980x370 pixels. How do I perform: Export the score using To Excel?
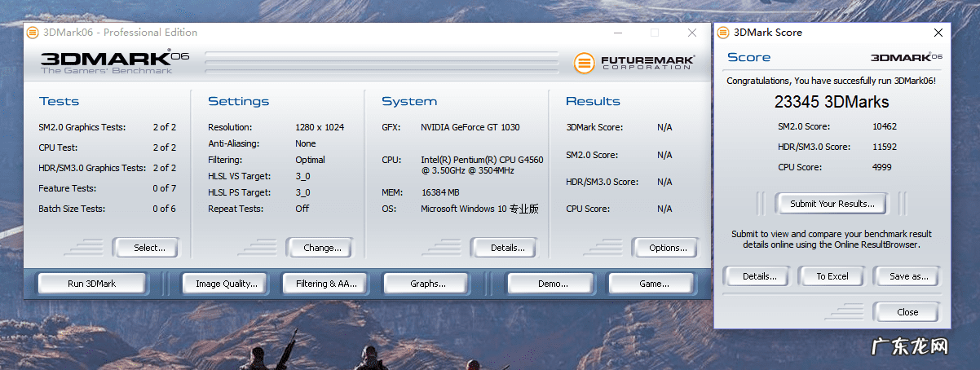[x=832, y=276]
